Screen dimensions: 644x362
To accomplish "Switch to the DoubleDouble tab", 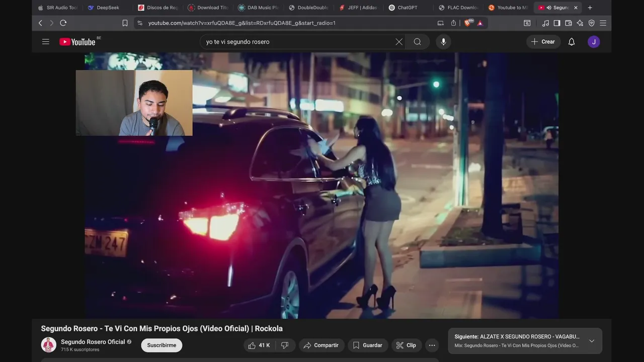I will pyautogui.click(x=308, y=8).
